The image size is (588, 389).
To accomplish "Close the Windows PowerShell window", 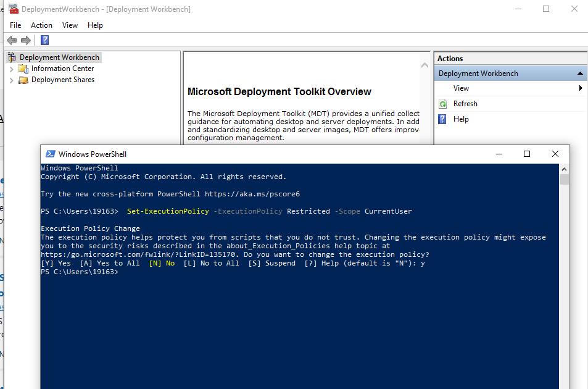I will coord(555,154).
